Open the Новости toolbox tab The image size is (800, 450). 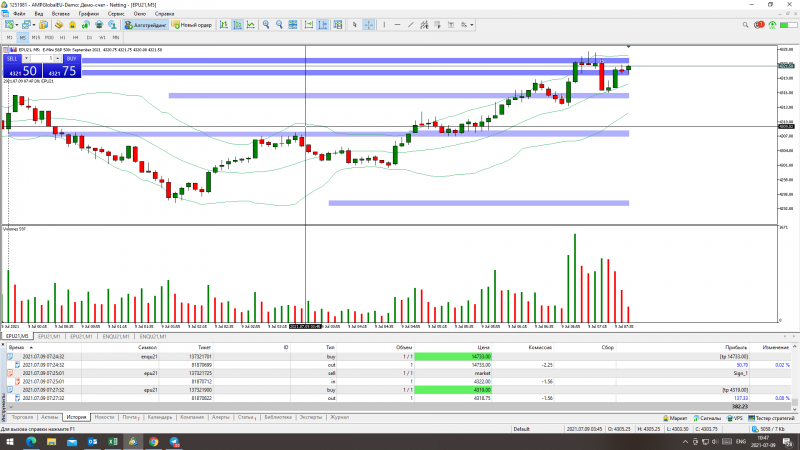104,417
